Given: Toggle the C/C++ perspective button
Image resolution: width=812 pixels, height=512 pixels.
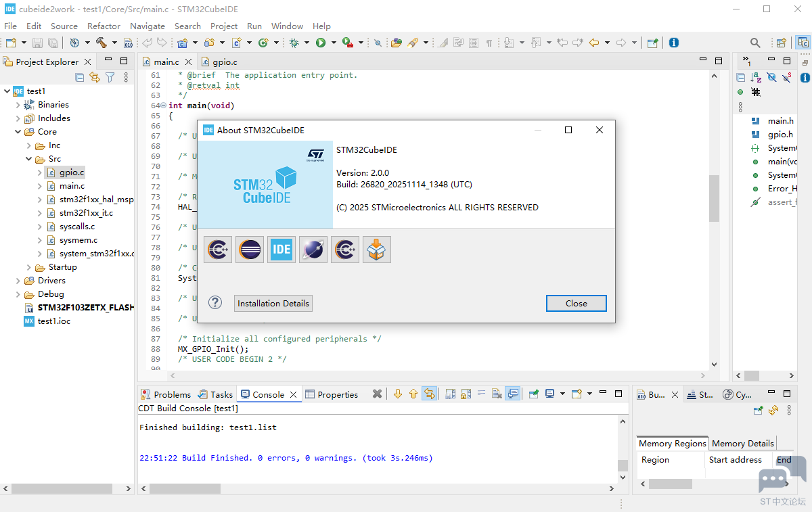Looking at the screenshot, I should 803,43.
